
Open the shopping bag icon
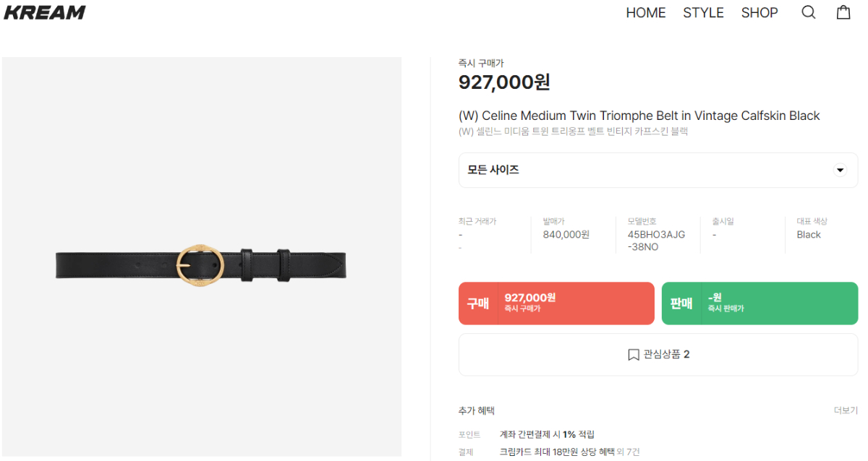pyautogui.click(x=843, y=12)
